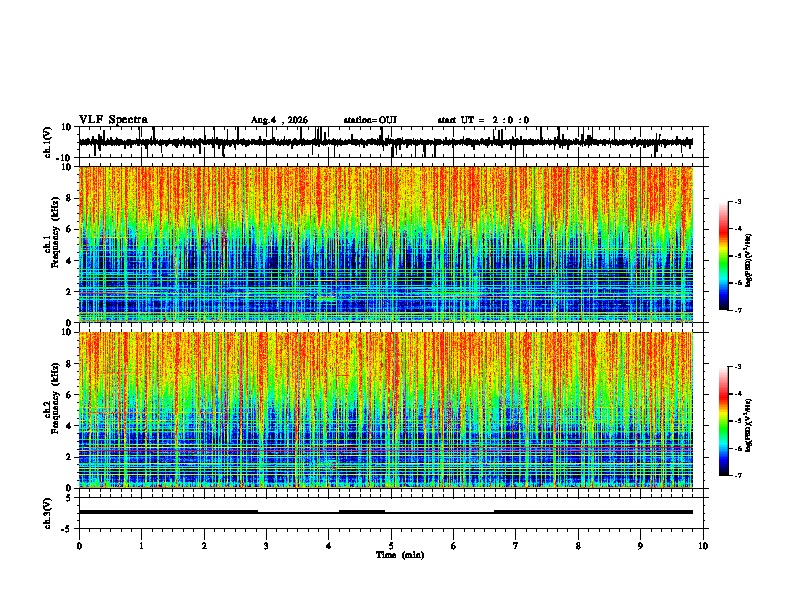This screenshot has width=792, height=612.
Task: Click the "6" kHz tick on ch.2 spectrogram
Action: click(69, 395)
